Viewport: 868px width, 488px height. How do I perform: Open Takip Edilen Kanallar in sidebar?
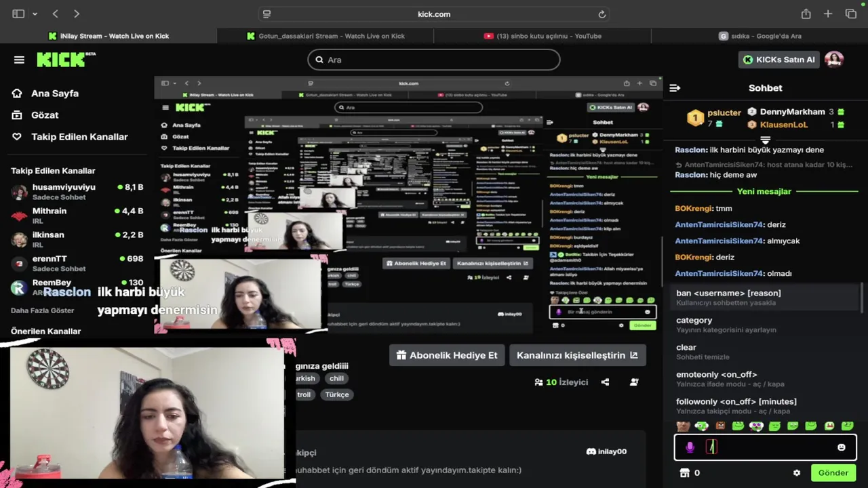[x=70, y=137]
